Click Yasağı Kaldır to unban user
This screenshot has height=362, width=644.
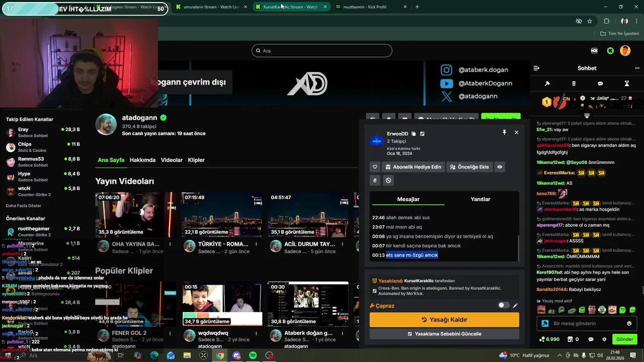(444, 320)
